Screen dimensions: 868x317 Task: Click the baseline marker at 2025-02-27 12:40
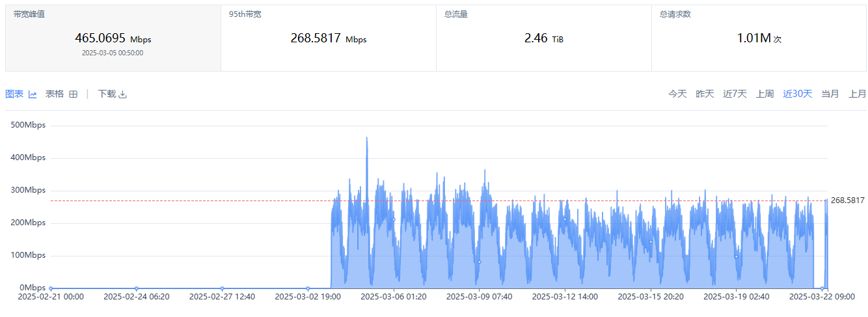(x=222, y=288)
